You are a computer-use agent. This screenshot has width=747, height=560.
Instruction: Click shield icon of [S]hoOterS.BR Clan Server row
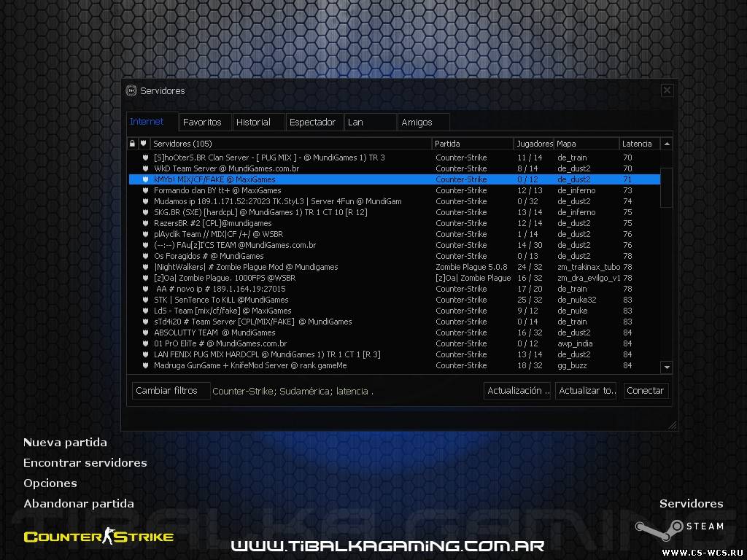pyautogui.click(x=146, y=157)
